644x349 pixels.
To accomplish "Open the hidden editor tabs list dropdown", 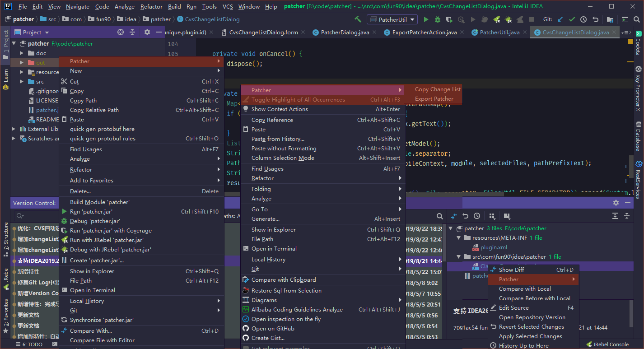I will pyautogui.click(x=626, y=33).
